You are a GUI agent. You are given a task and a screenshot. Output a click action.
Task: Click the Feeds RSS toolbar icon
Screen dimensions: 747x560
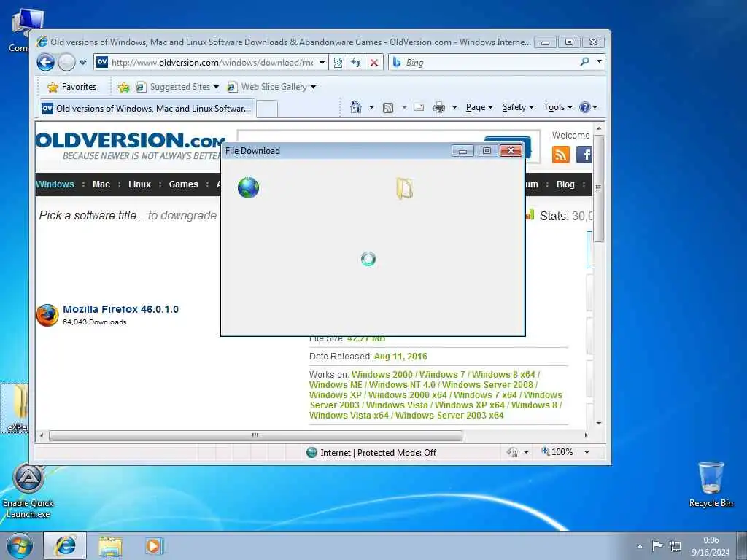tap(388, 108)
